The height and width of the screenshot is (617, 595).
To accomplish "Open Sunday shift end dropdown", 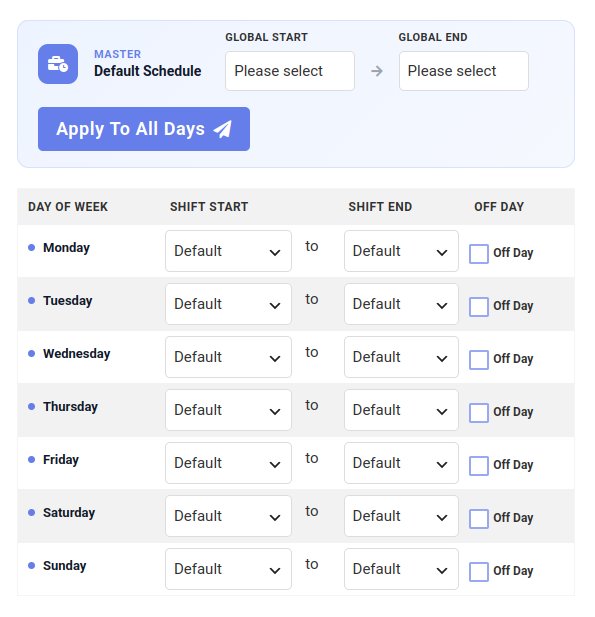I will point(401,569).
